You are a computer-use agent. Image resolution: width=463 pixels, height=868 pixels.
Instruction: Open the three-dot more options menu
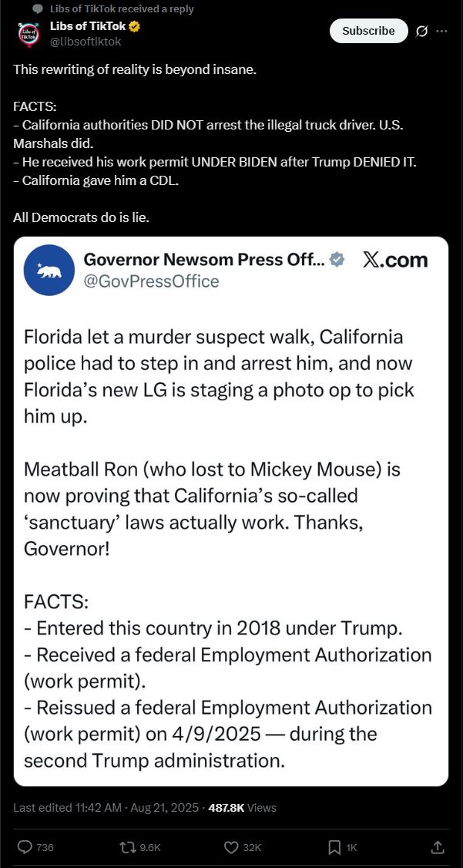[441, 31]
